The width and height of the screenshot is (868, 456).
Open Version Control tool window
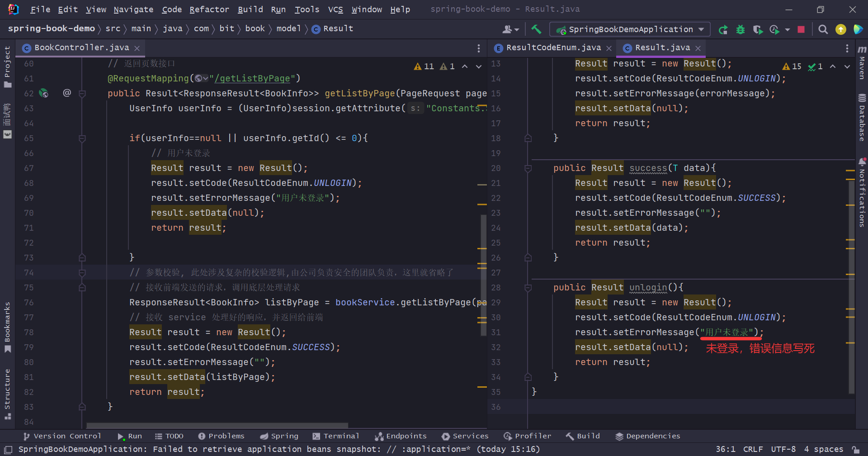[x=62, y=436]
